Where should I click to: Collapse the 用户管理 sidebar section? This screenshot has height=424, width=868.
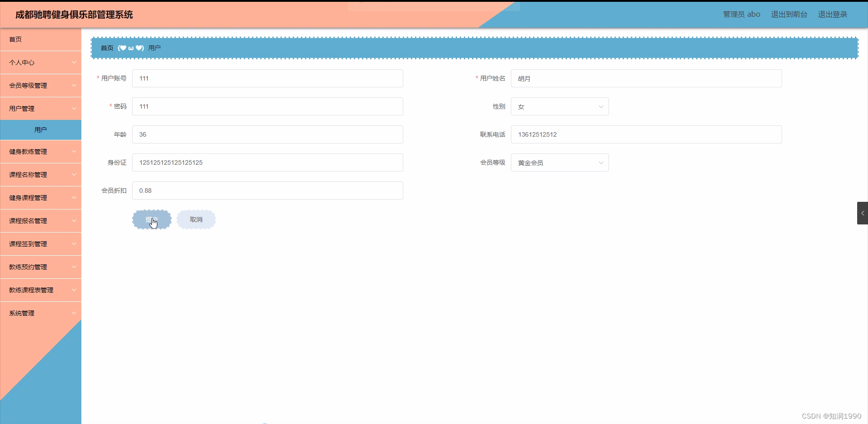tap(41, 109)
